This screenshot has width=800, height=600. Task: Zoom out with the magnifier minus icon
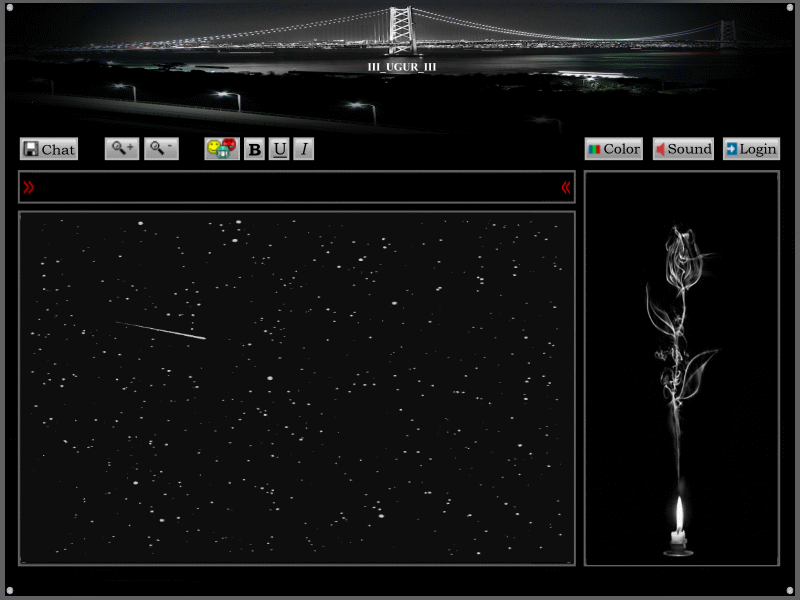(161, 149)
